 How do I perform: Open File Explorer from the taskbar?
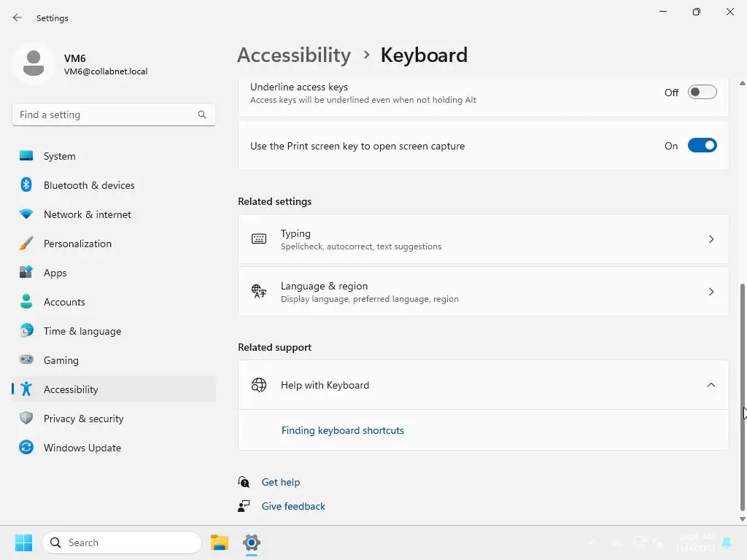click(x=220, y=542)
